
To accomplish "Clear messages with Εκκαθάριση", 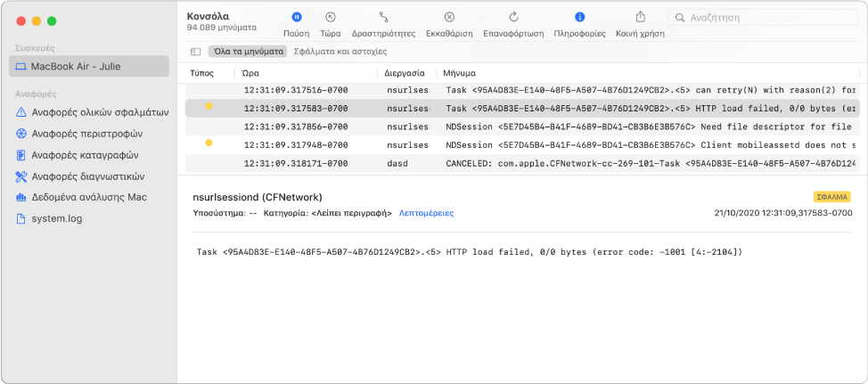I will click(449, 24).
